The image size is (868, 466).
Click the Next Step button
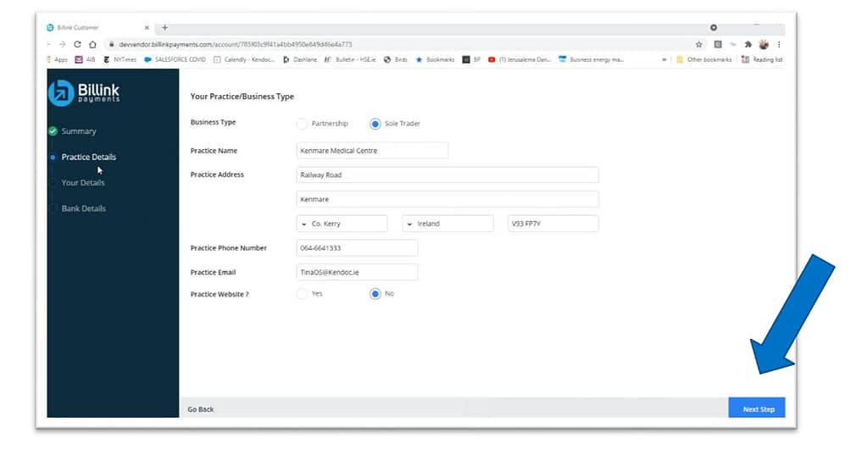tap(757, 409)
